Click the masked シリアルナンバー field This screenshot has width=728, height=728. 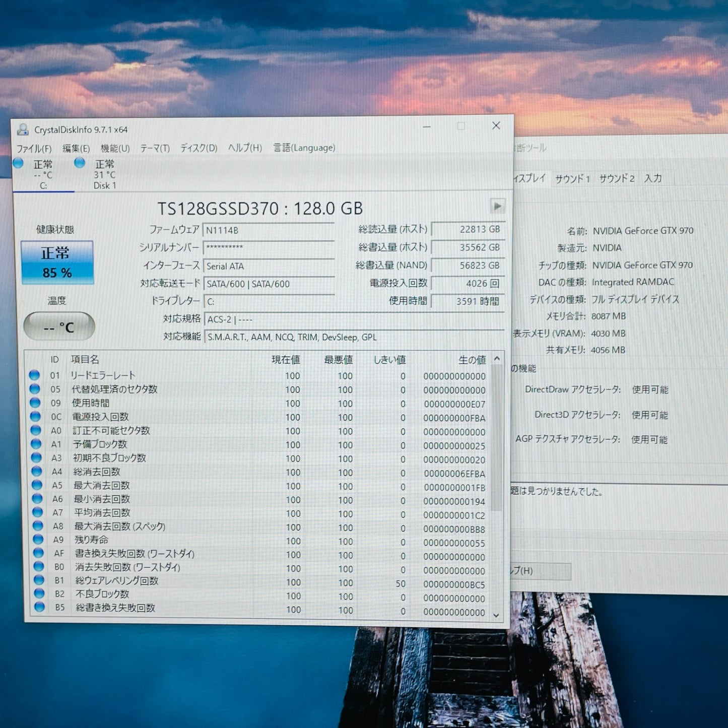tap(269, 248)
